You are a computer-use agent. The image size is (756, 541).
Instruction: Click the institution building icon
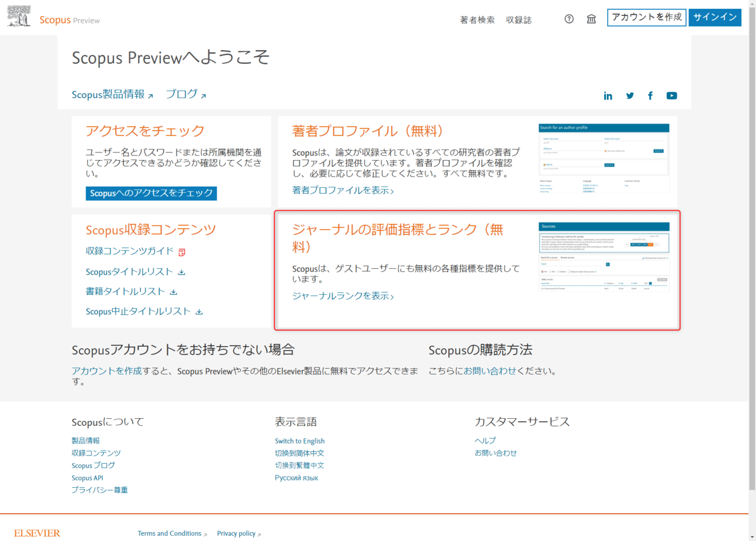591,19
